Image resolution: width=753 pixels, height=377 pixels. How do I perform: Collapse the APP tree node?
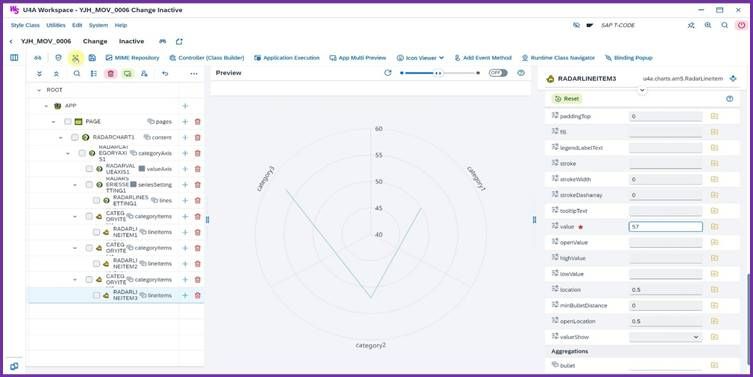click(46, 106)
